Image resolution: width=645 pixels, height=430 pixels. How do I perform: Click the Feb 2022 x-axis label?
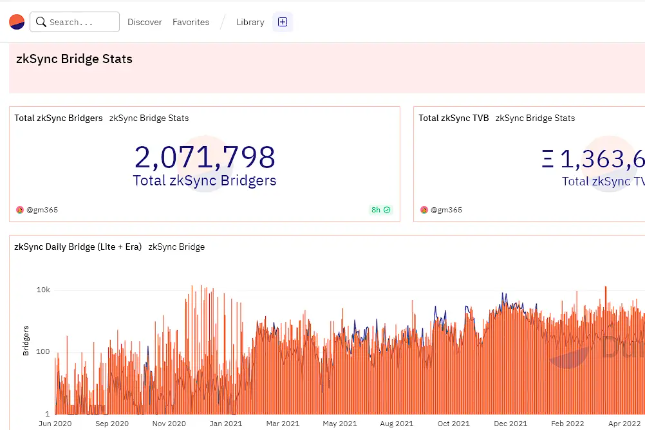tap(568, 423)
